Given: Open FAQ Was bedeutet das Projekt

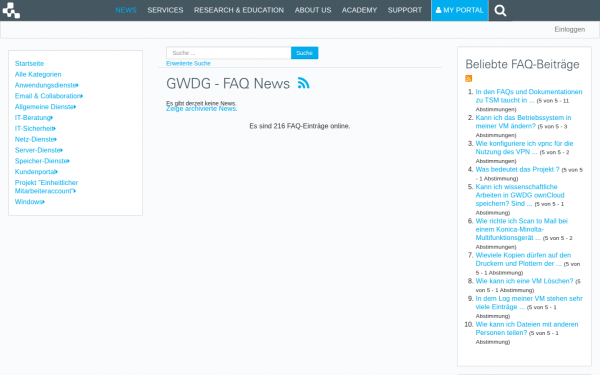Looking at the screenshot, I should [517, 169].
